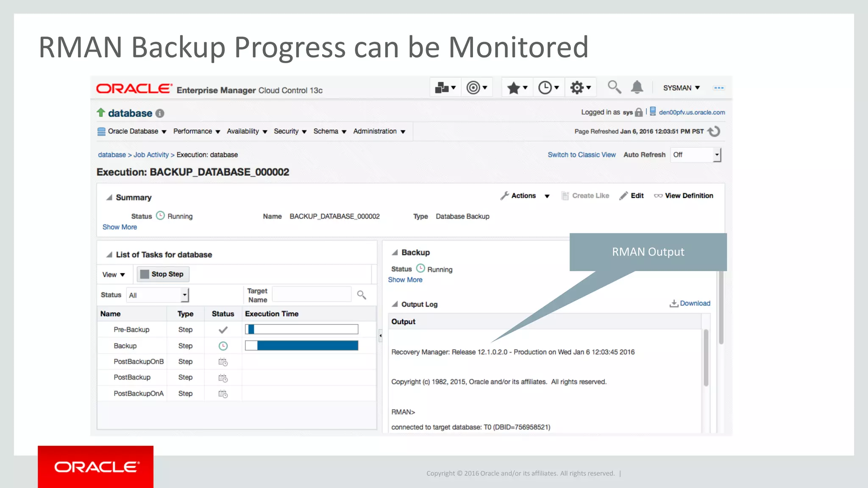Click Show More under Backup status
This screenshot has height=488, width=868.
point(405,280)
